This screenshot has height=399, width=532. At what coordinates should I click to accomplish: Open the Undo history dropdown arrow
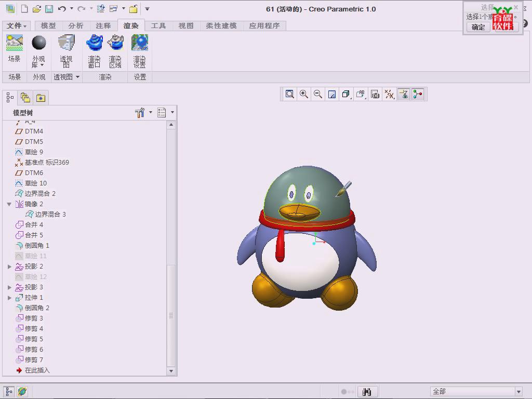point(72,8)
